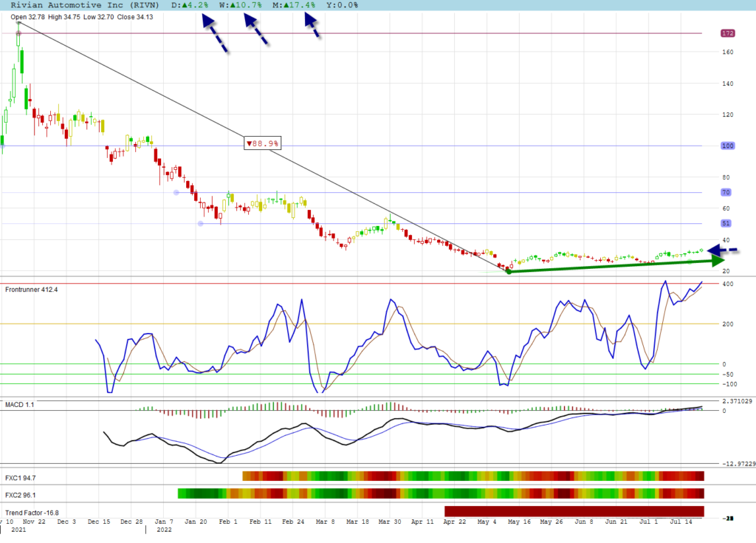Click the green anchor dot at the May low
The height and width of the screenshot is (543, 756).
tap(509, 272)
